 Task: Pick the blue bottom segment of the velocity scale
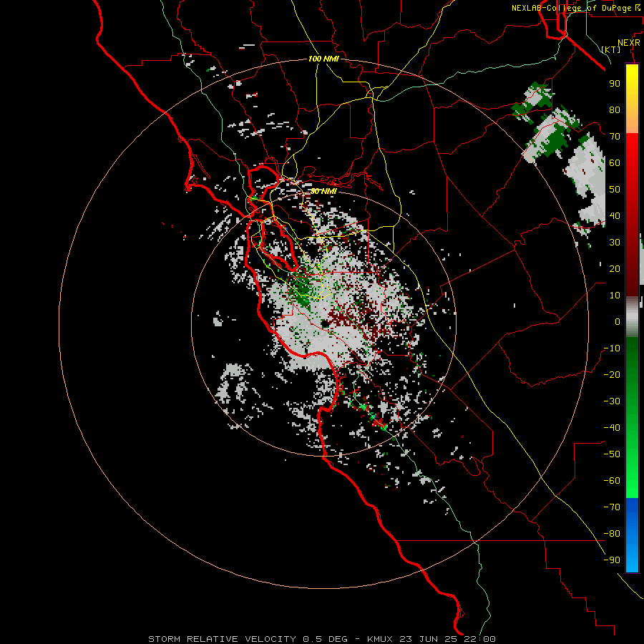coord(632,535)
